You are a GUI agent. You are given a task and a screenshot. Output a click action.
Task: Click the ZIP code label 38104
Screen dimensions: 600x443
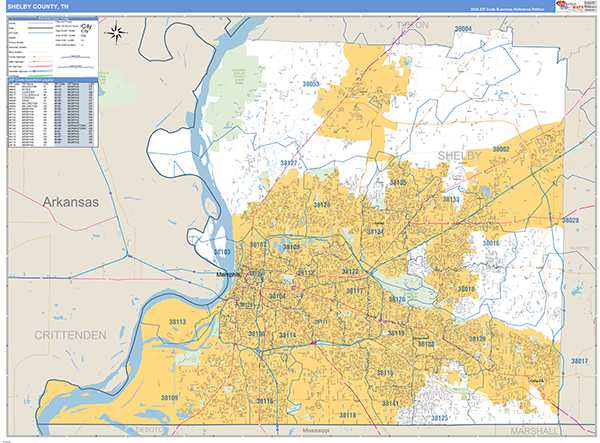pos(277,296)
